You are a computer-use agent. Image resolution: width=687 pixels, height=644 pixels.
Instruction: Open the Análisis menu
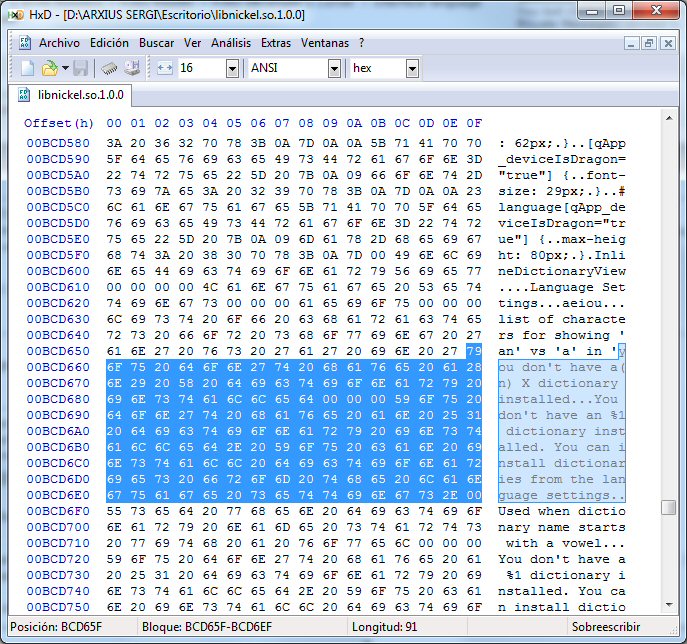pyautogui.click(x=231, y=43)
